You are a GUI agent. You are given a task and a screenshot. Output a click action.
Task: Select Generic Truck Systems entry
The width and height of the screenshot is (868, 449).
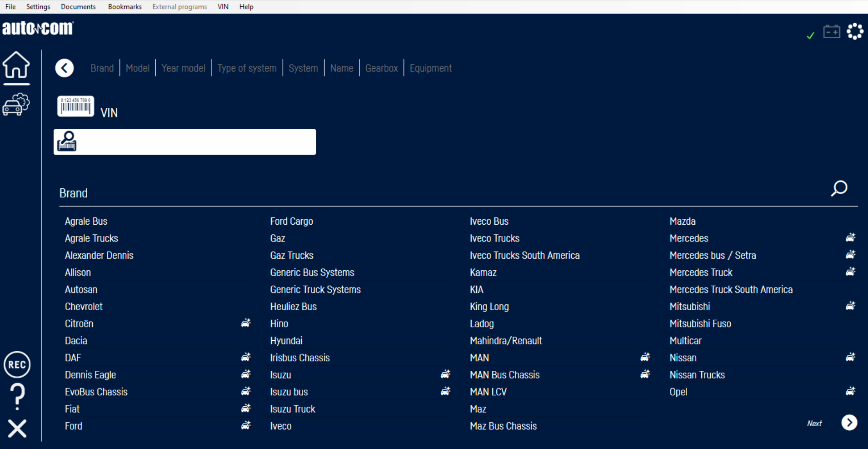[315, 290]
